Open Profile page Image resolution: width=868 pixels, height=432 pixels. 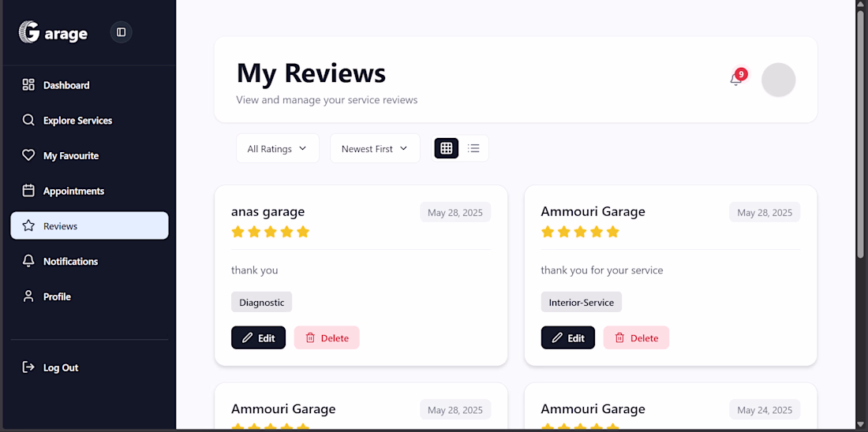(x=89, y=296)
